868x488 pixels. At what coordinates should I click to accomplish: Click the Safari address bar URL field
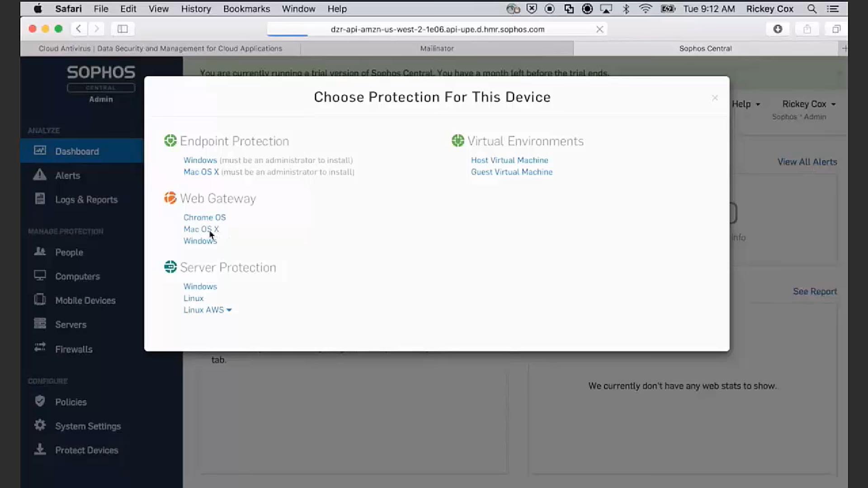(437, 29)
